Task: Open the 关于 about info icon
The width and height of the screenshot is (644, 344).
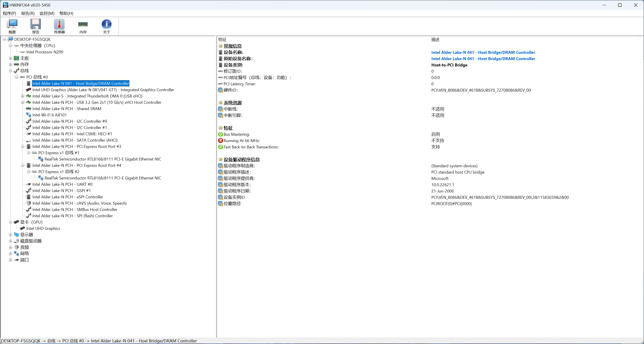Action: [106, 26]
